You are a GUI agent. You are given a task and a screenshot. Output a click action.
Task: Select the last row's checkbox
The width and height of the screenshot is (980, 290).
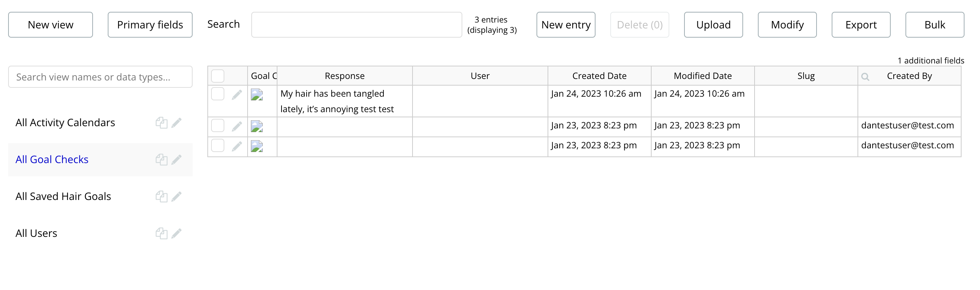point(218,146)
